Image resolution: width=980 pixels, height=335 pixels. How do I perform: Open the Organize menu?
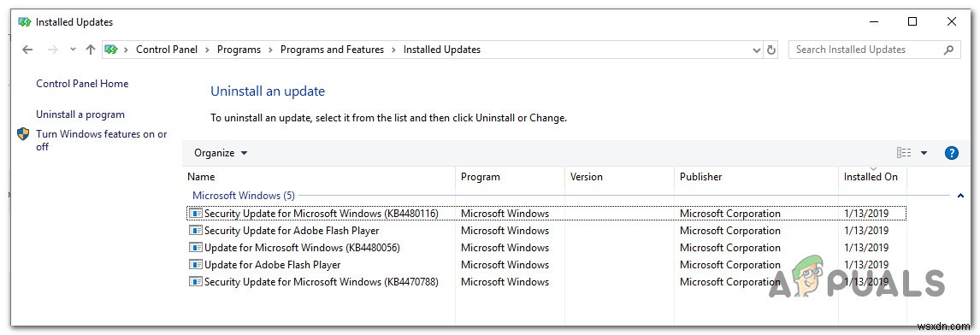pyautogui.click(x=221, y=153)
